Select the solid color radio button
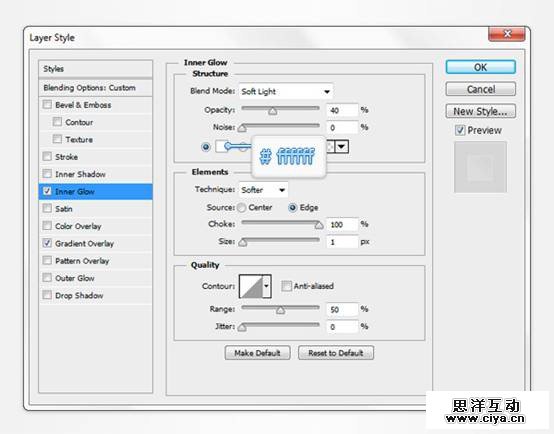 pos(206,147)
